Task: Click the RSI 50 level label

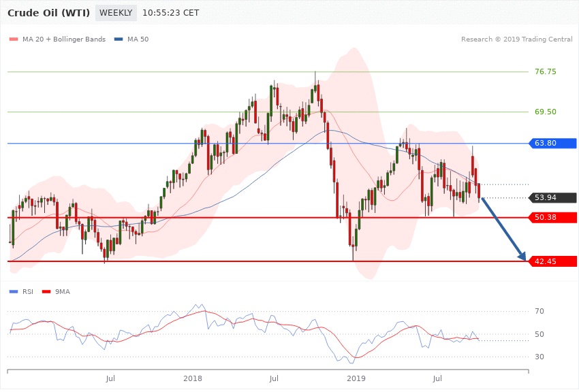Action: [539, 334]
